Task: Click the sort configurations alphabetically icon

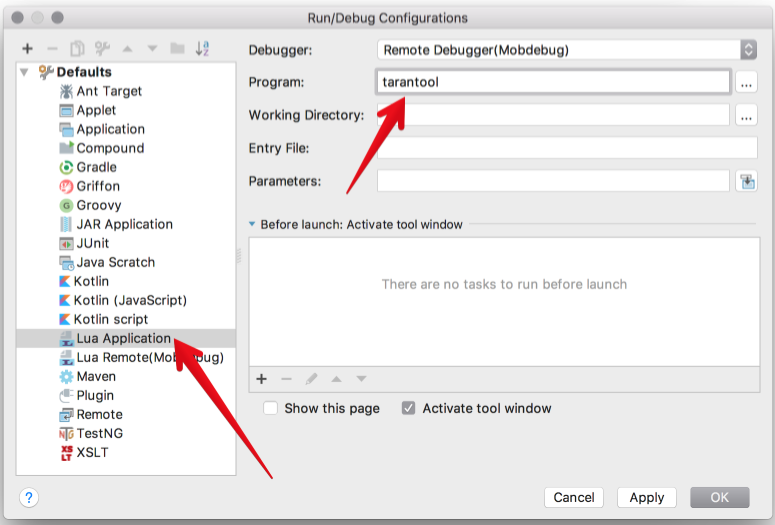Action: (202, 48)
